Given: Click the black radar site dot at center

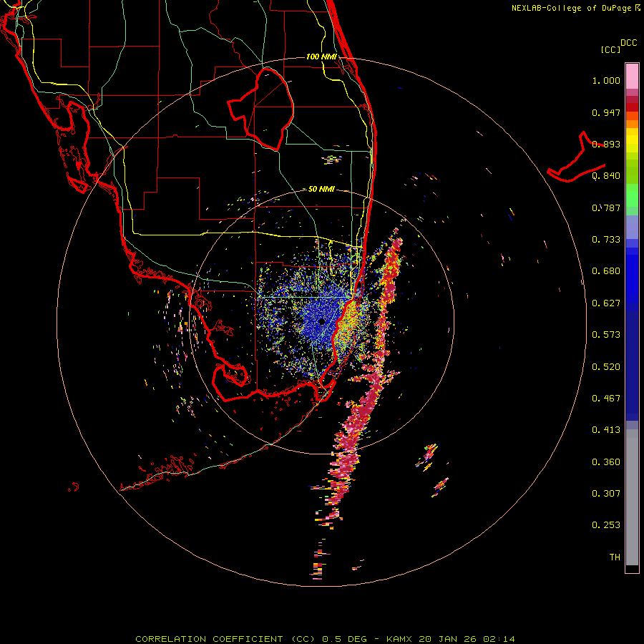Looking at the screenshot, I should 321,321.
